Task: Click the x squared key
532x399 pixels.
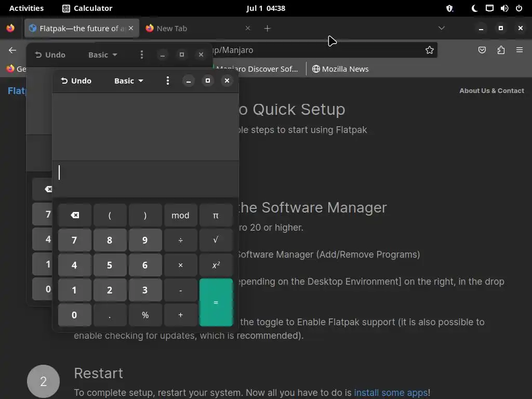Action: point(216,265)
